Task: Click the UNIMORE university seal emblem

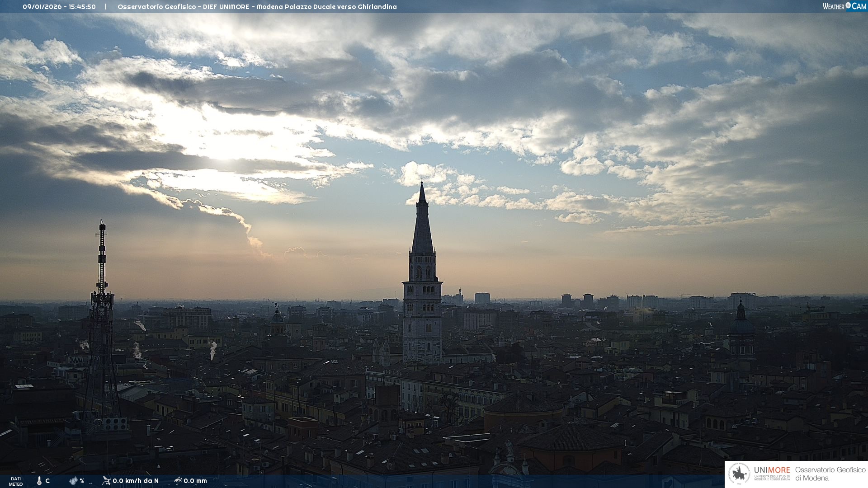Action: click(740, 474)
